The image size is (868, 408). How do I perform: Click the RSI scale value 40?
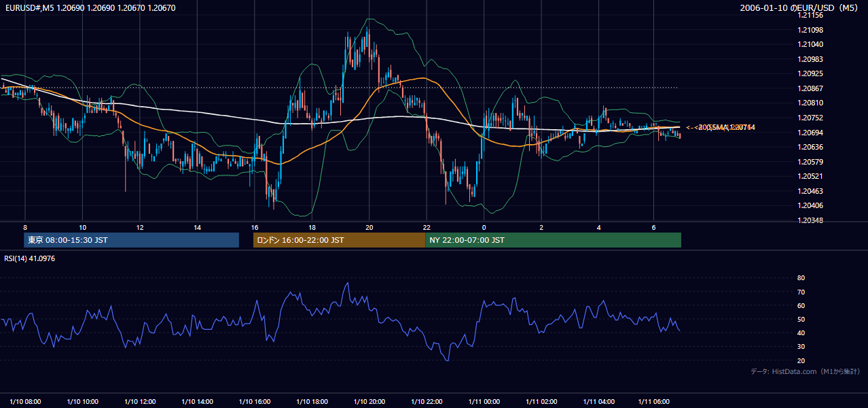(x=801, y=333)
